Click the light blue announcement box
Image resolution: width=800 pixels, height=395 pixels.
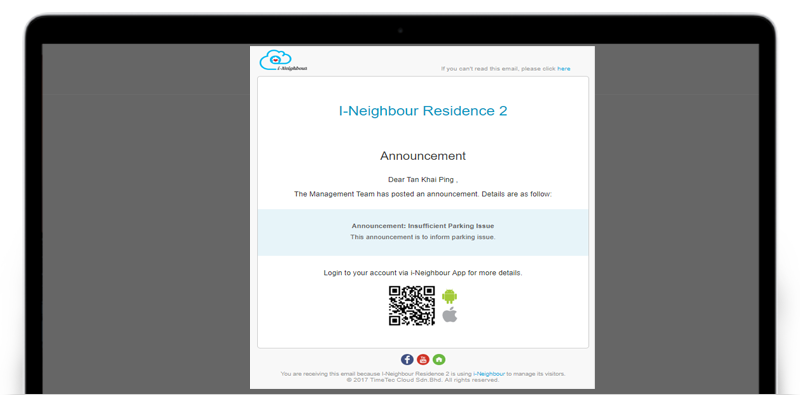pos(423,232)
